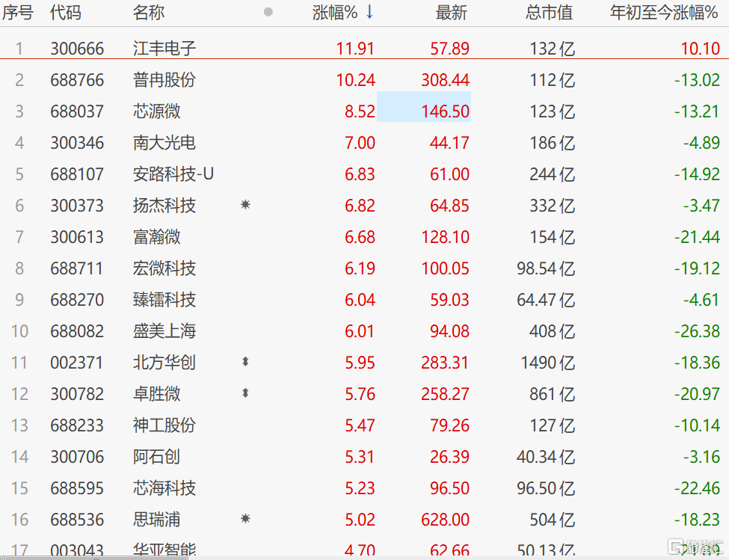Click year-to-date value -21.44
729x560 pixels.
(x=698, y=238)
